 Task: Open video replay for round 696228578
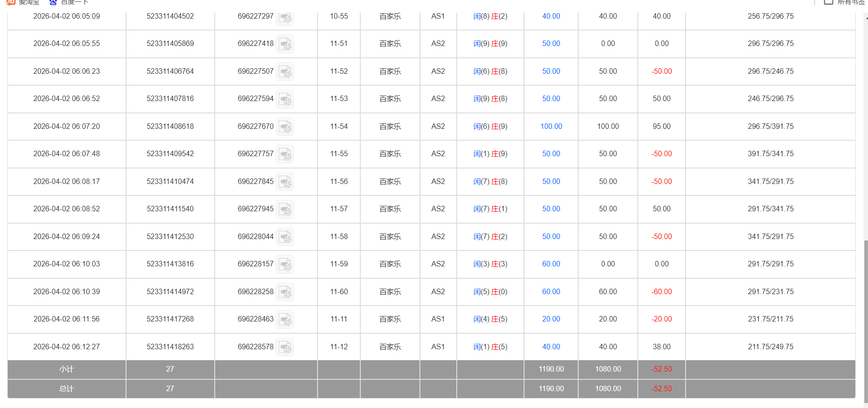(x=285, y=347)
